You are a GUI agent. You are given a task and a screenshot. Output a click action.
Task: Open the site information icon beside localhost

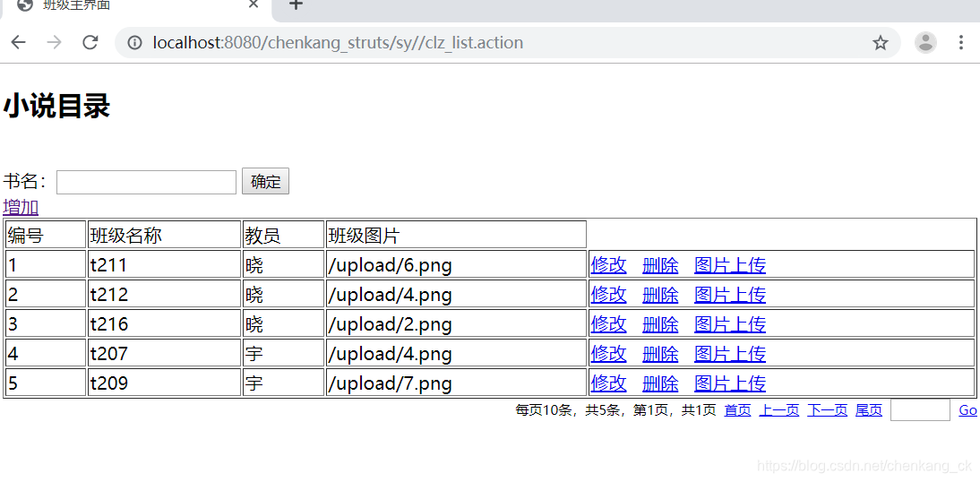point(133,42)
